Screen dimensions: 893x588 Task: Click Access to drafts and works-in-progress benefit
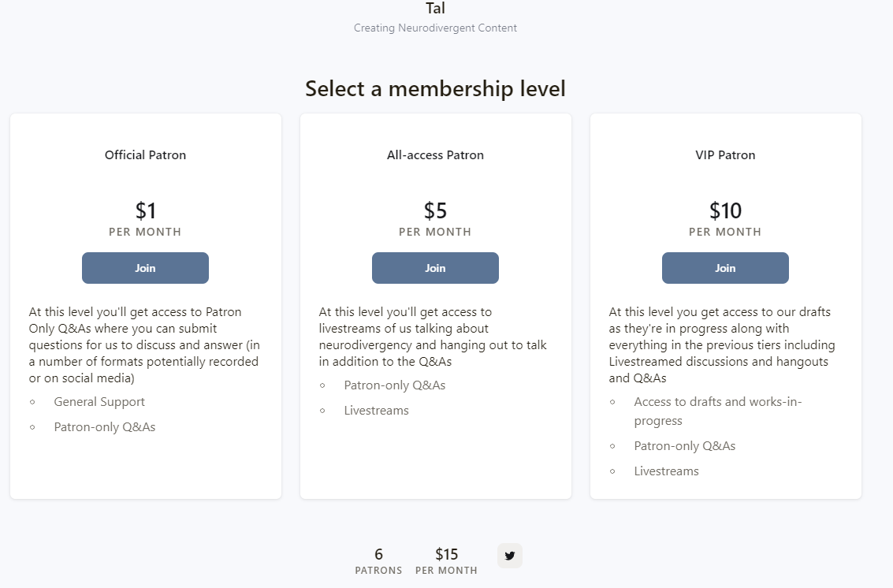717,411
